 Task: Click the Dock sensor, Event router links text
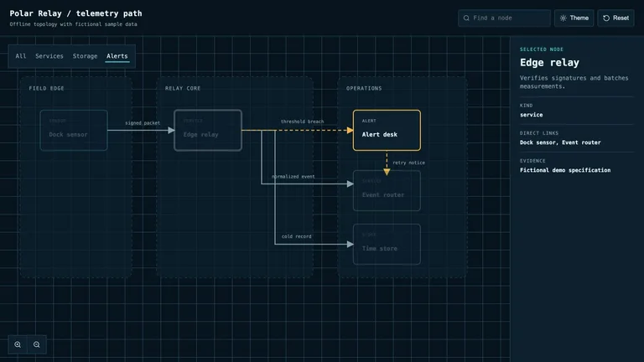pyautogui.click(x=560, y=142)
